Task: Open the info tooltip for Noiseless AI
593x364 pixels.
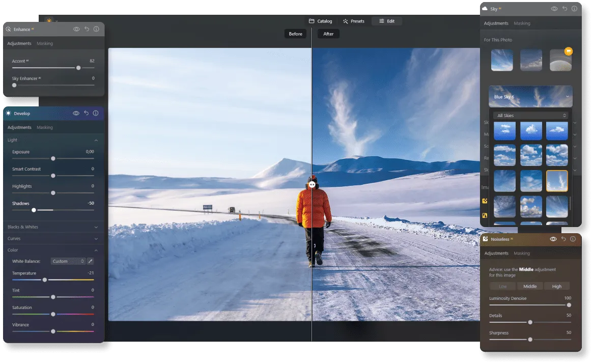Action: (x=574, y=239)
